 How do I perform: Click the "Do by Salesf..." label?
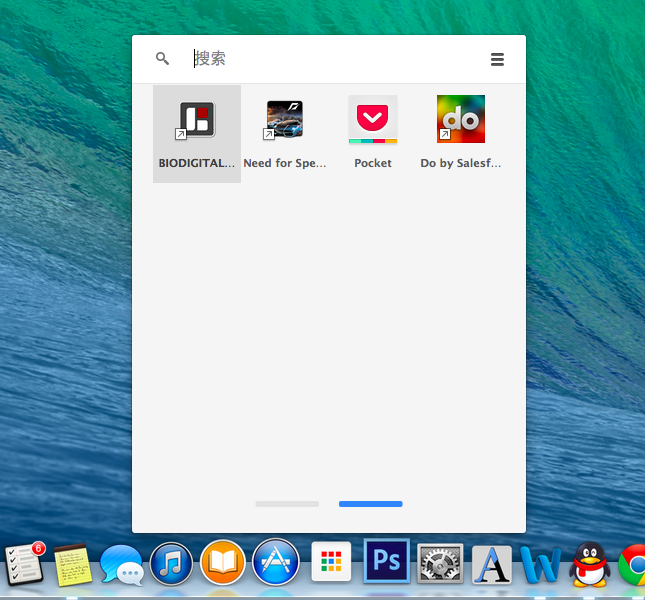tap(461, 163)
